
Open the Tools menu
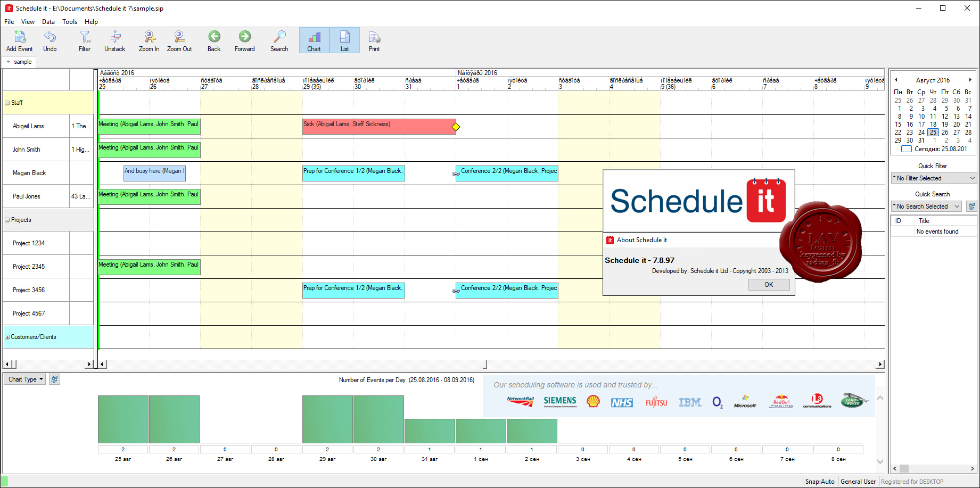pyautogui.click(x=70, y=22)
